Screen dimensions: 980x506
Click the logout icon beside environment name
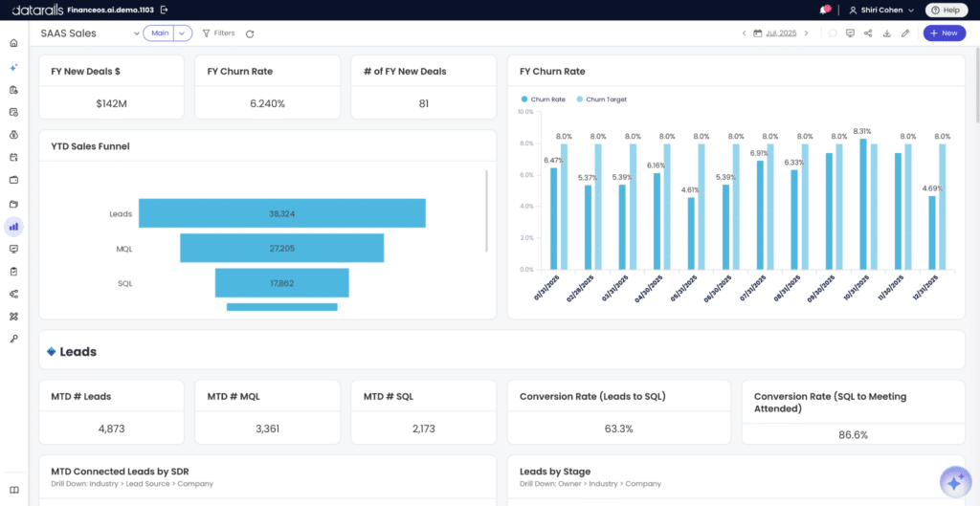click(165, 10)
